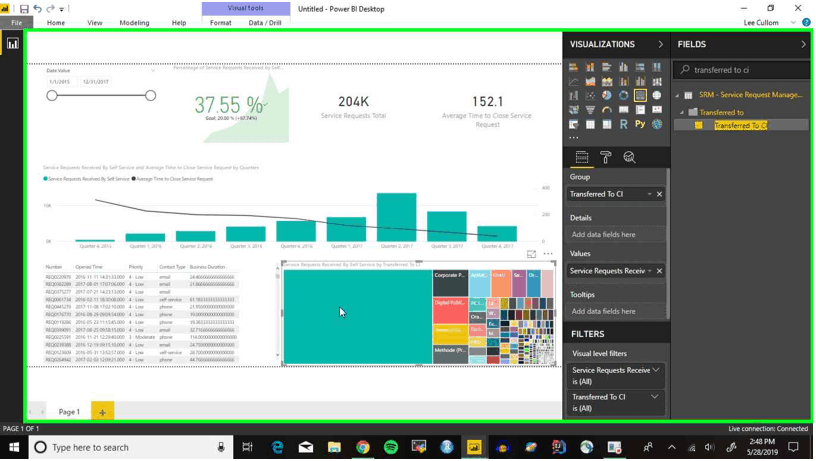Click the Save icon in quick access toolbar
Image resolution: width=816 pixels, height=461 pixels.
[x=24, y=9]
